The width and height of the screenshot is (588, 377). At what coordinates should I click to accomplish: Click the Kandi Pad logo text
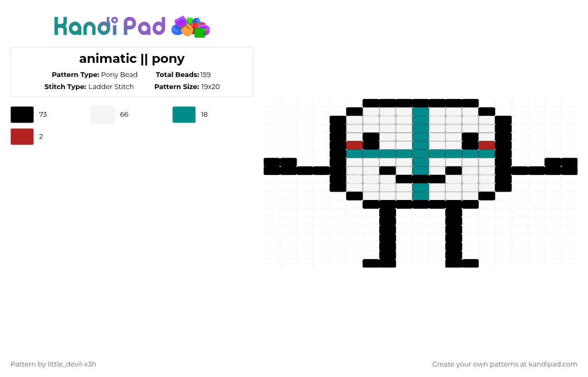click(109, 26)
